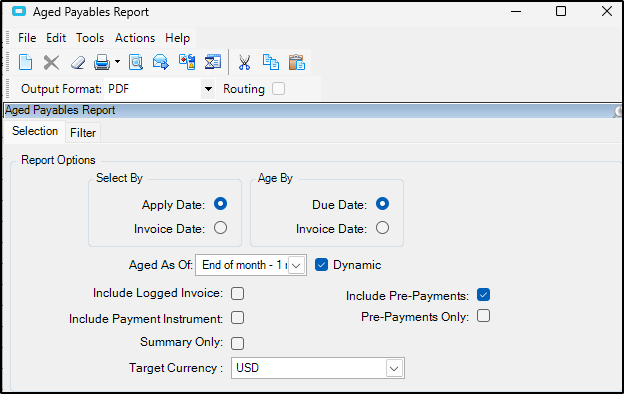Viewport: 624px width, 394px height.
Task: Maximize the Aged Payables Report window
Action: click(561, 11)
